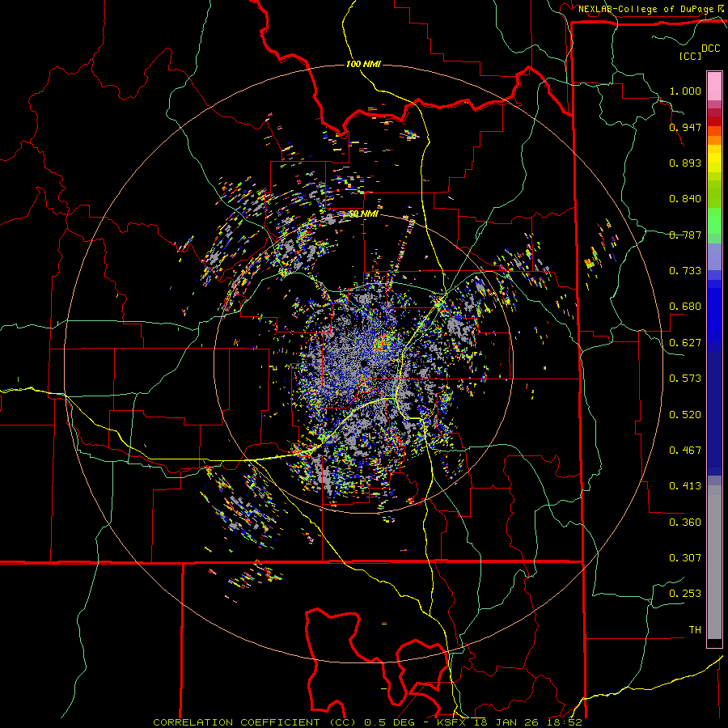This screenshot has width=728, height=728.
Task: Click the 0.360 legend value
Action: (685, 523)
